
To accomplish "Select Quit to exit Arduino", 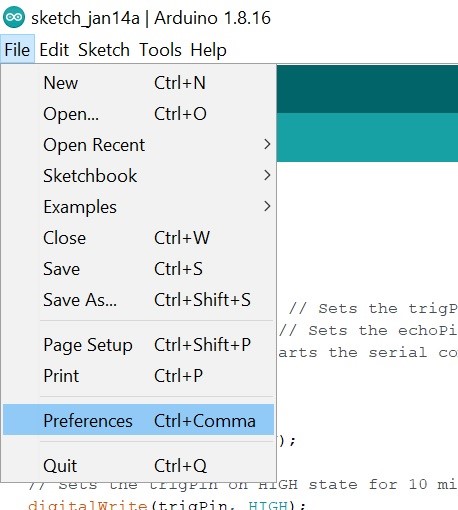I will [138, 466].
